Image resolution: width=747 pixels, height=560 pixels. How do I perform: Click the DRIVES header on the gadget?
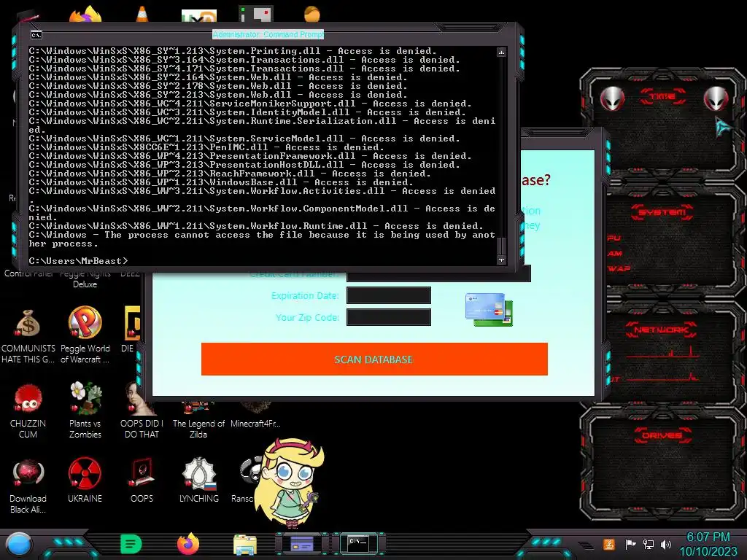pyautogui.click(x=662, y=435)
